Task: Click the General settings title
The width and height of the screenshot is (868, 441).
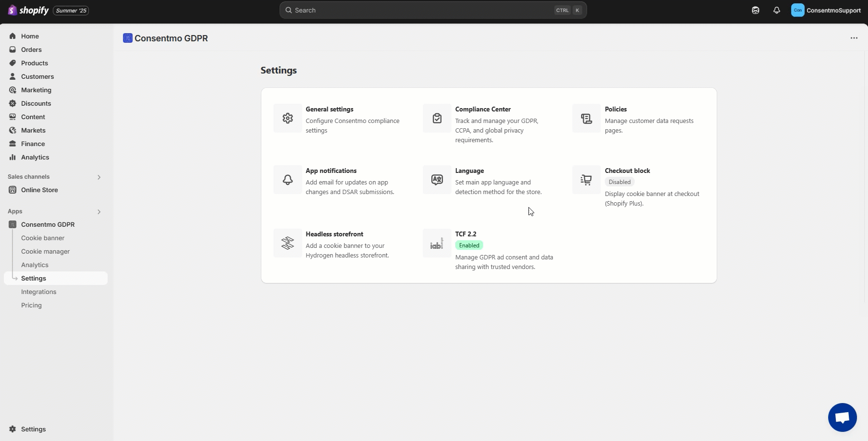Action: point(330,109)
